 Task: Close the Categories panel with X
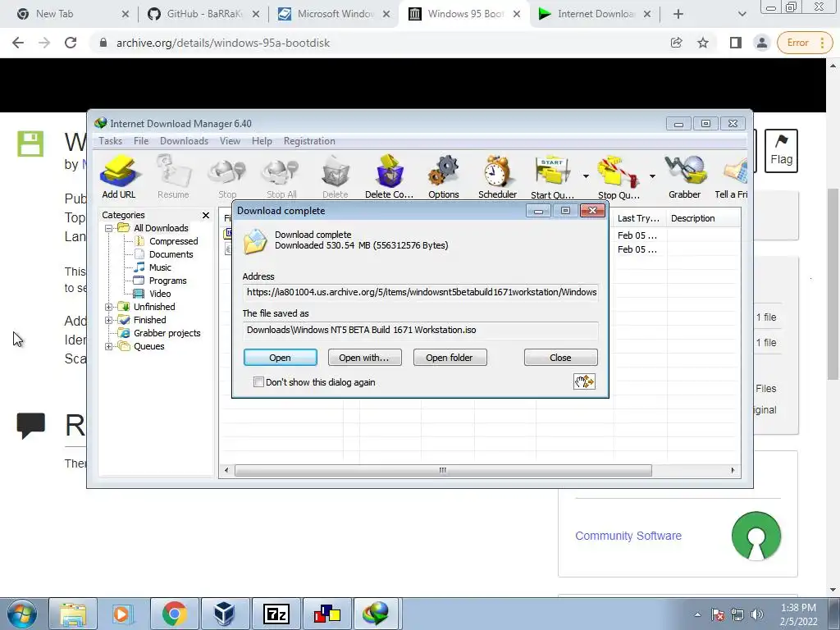tap(206, 215)
